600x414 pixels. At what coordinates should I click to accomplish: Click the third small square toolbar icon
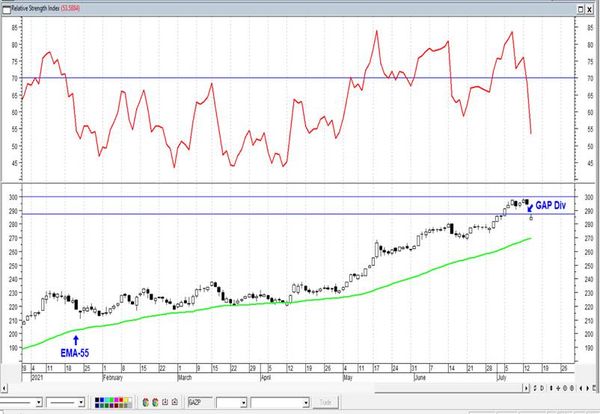pyautogui.click(x=165, y=402)
